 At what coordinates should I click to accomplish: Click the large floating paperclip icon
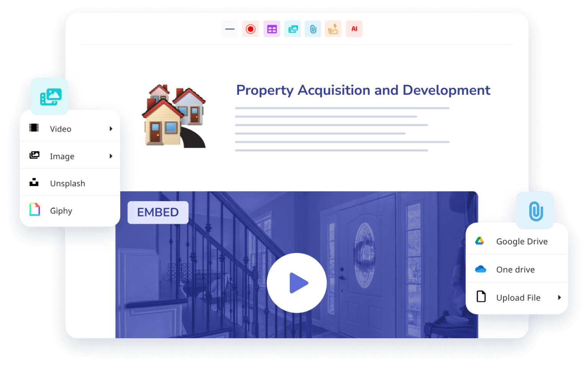[x=535, y=211]
